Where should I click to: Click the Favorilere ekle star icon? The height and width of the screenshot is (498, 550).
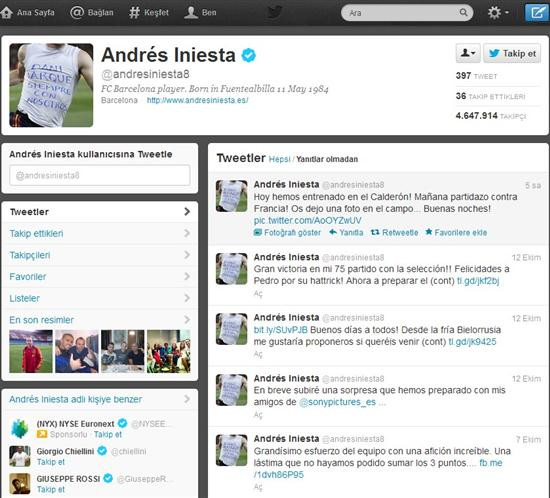(429, 232)
